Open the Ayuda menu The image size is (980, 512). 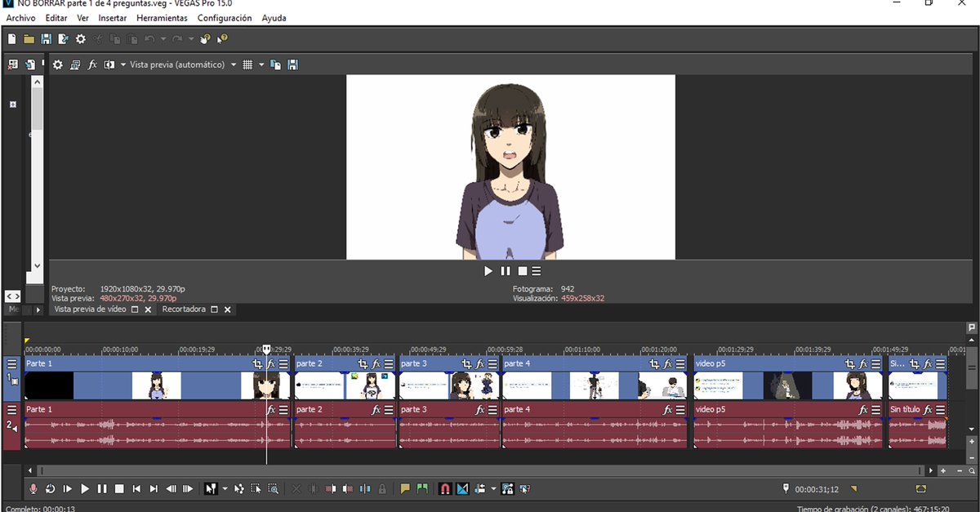coord(274,17)
